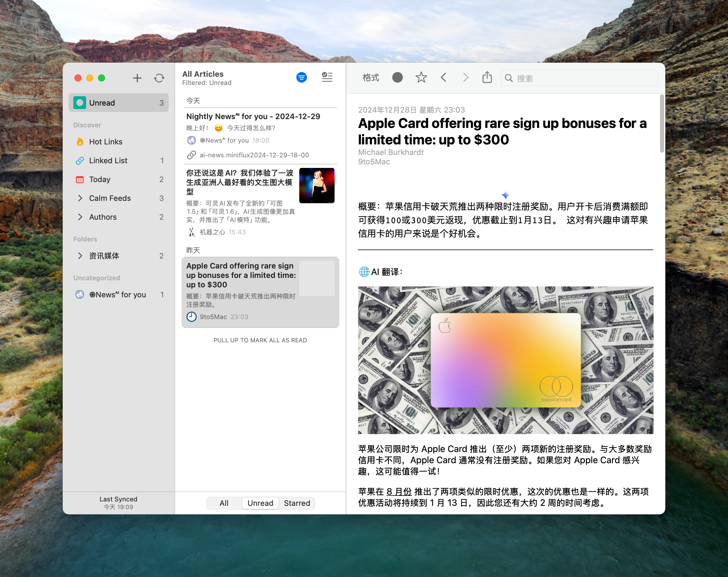Open the ai-news.miniflux2024-12-29-18-00 link
The width and height of the screenshot is (728, 577).
click(254, 155)
